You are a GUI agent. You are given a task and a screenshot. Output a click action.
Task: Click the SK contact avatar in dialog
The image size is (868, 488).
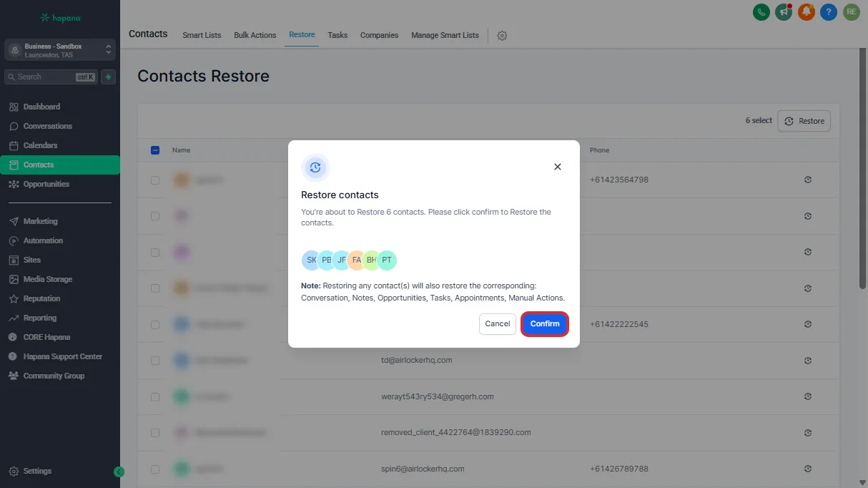pyautogui.click(x=310, y=260)
